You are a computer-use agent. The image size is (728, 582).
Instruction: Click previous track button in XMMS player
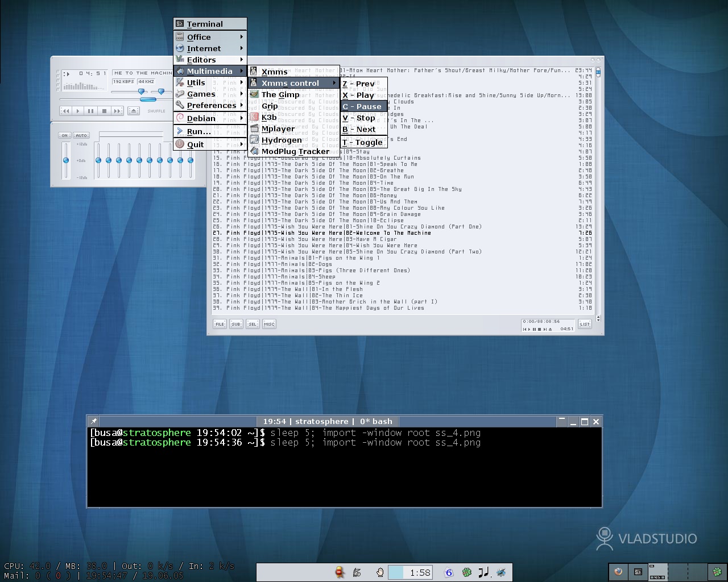point(65,111)
